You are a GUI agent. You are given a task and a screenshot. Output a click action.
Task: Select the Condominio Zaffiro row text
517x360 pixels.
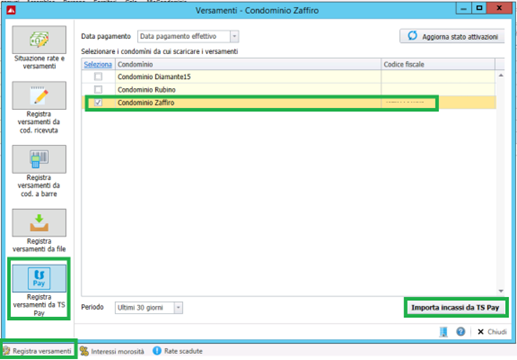[146, 103]
